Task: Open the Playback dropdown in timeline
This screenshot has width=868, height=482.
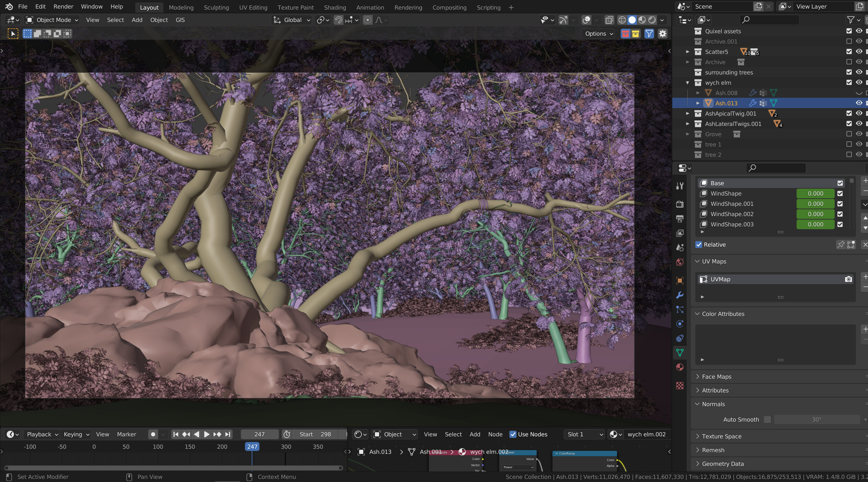Action: click(42, 434)
